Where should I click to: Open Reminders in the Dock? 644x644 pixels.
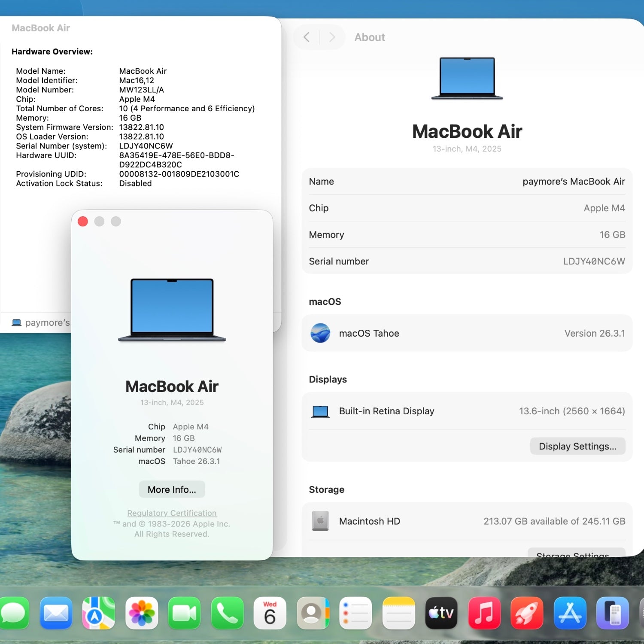point(355,613)
